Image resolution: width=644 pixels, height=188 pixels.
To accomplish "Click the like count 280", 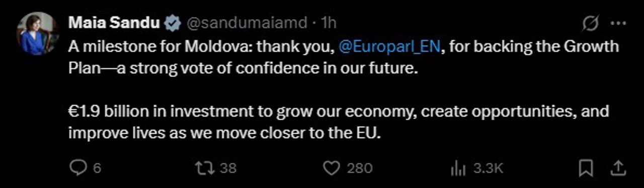I will (x=359, y=168).
